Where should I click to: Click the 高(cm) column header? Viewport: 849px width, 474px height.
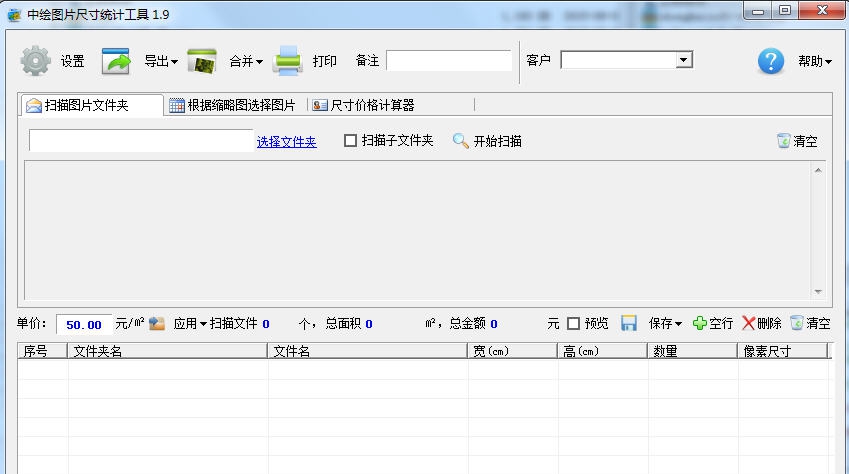(x=603, y=351)
